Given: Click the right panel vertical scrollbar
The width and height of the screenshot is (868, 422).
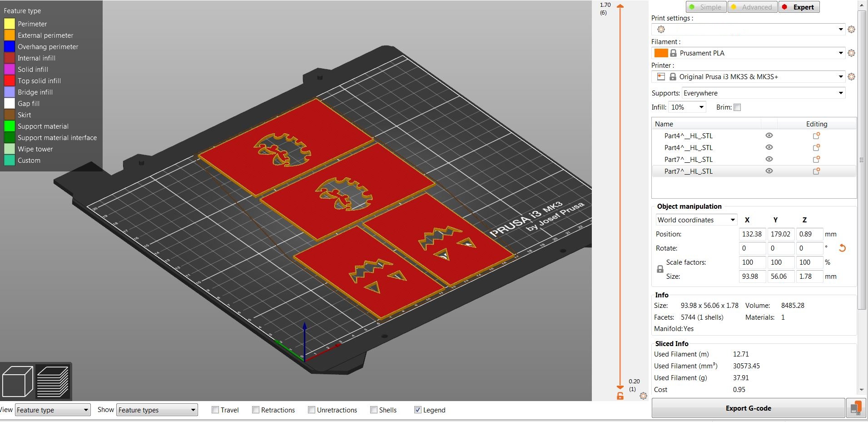Looking at the screenshot, I should pos(862,159).
